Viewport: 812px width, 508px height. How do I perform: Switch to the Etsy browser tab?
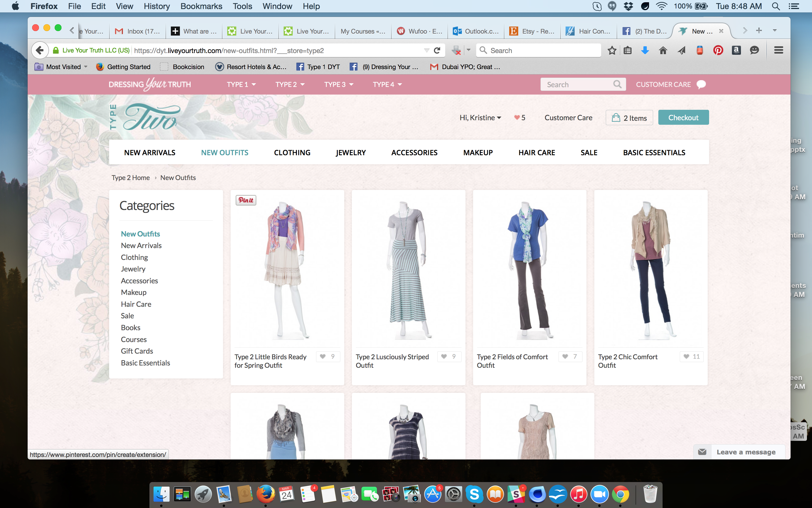[532, 31]
